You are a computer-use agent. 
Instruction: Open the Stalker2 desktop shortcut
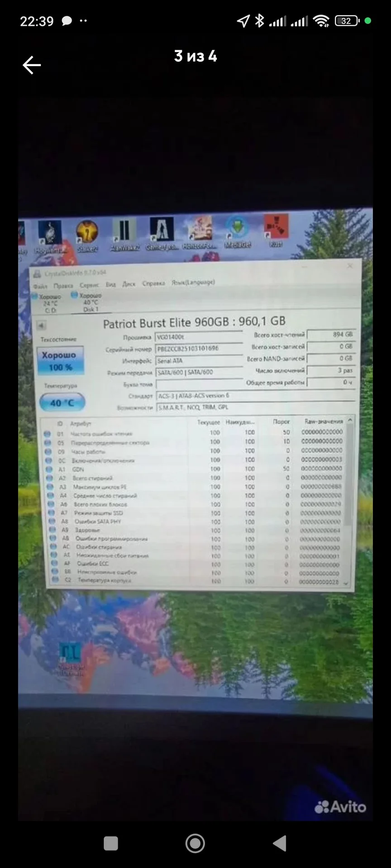(x=87, y=236)
